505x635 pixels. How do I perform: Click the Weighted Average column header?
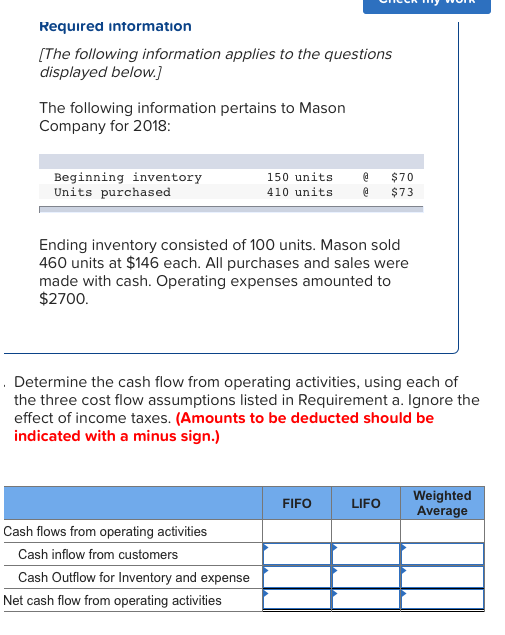pos(442,503)
